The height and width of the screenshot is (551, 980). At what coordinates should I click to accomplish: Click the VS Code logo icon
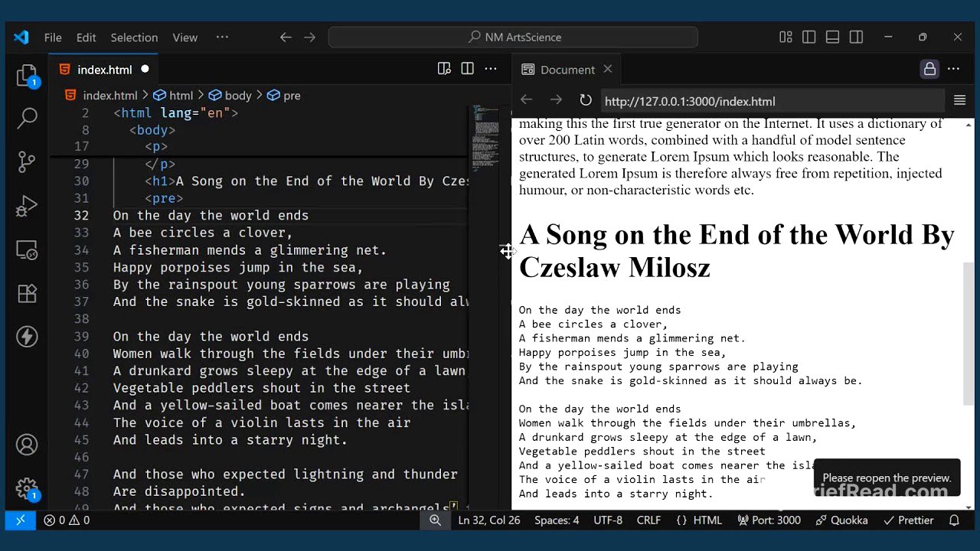point(21,37)
